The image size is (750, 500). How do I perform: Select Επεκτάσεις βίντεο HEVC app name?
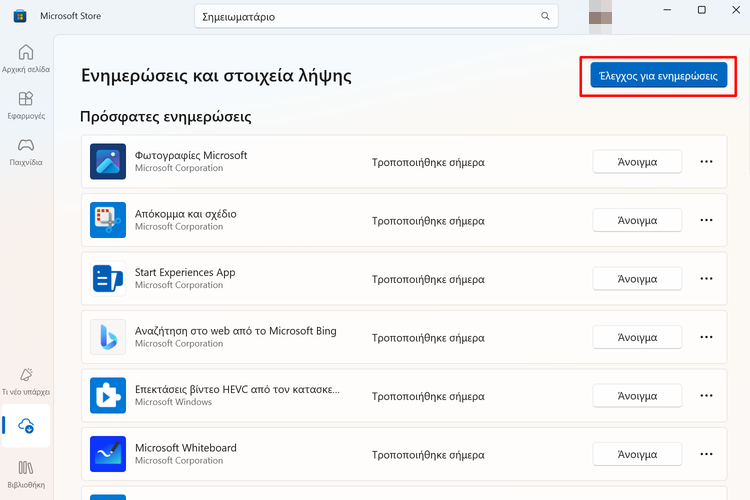click(237, 389)
